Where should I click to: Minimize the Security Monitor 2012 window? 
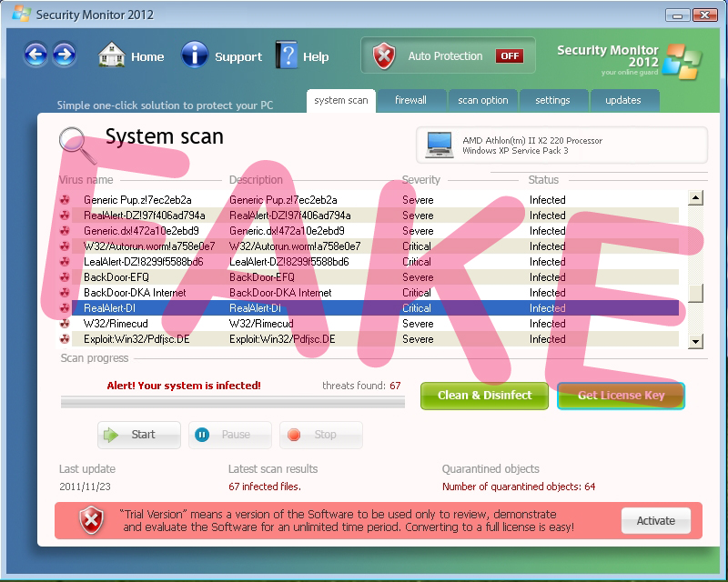(677, 15)
